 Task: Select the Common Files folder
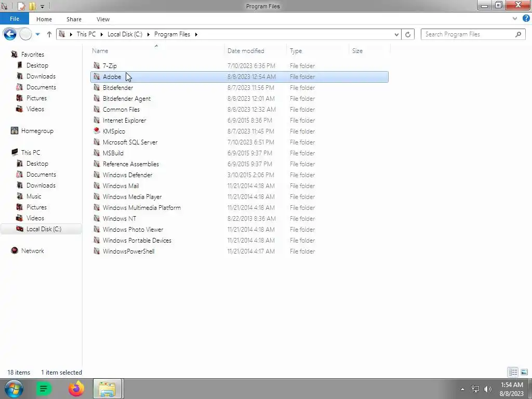[240, 109]
